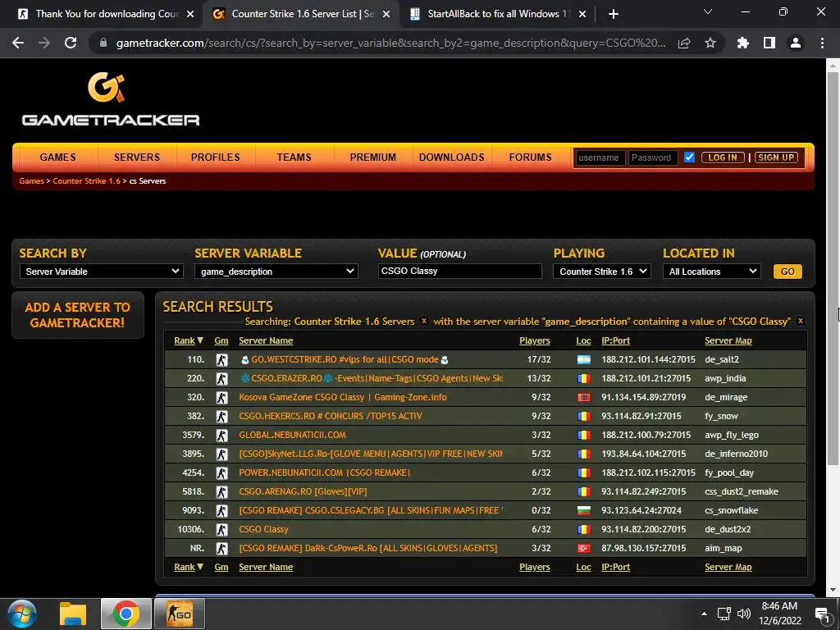Open Chrome extensions puzzle icon
The height and width of the screenshot is (630, 840).
pyautogui.click(x=743, y=43)
